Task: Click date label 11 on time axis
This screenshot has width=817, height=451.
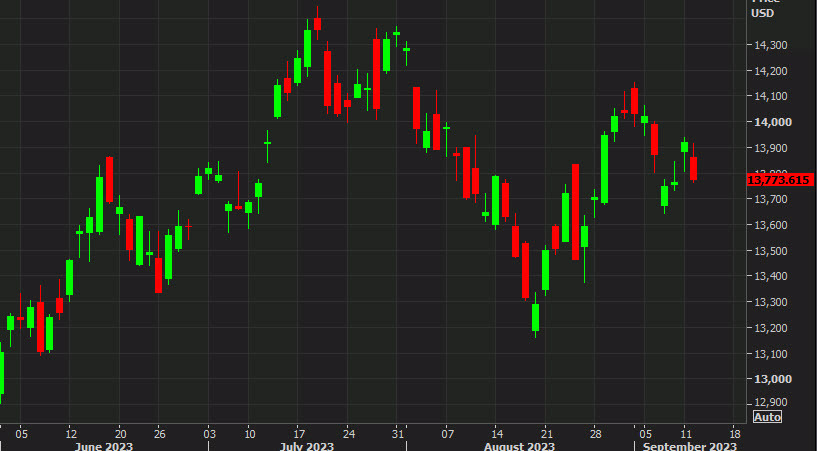Action: coord(686,434)
